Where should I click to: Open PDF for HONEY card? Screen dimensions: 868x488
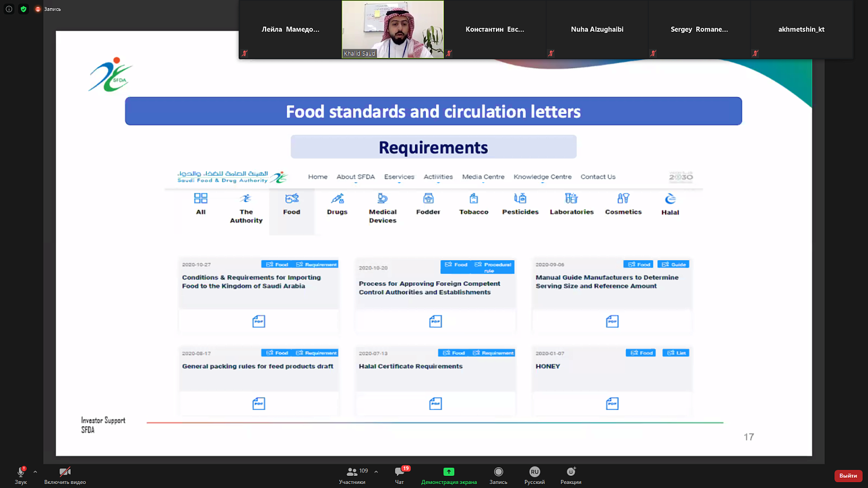tap(612, 404)
